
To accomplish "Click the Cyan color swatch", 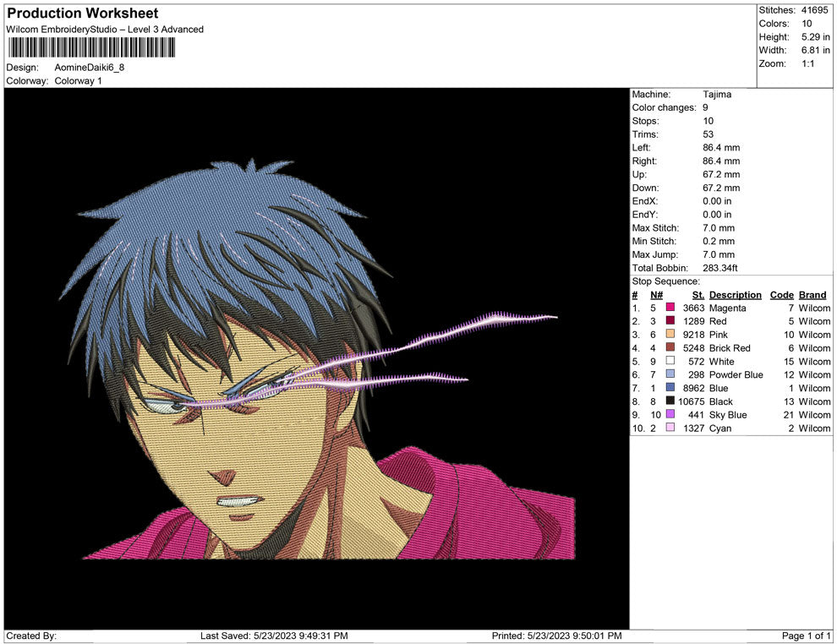I will pyautogui.click(x=670, y=428).
